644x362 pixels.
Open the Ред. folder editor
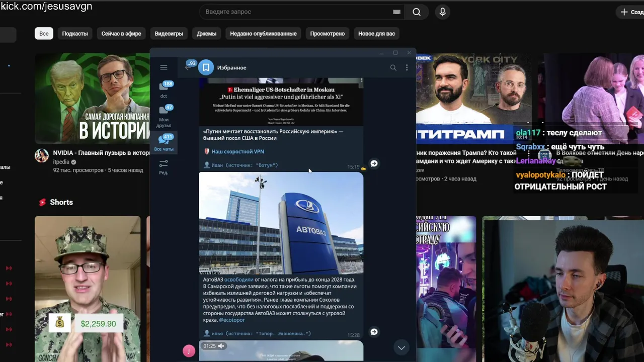(x=164, y=167)
